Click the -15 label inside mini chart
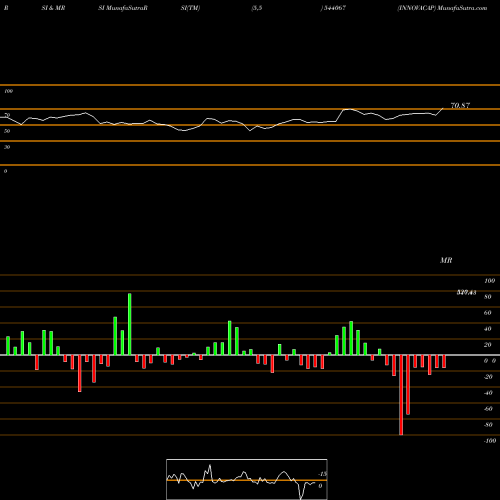Image resolution: width=500 pixels, height=500 pixels. coord(322,474)
